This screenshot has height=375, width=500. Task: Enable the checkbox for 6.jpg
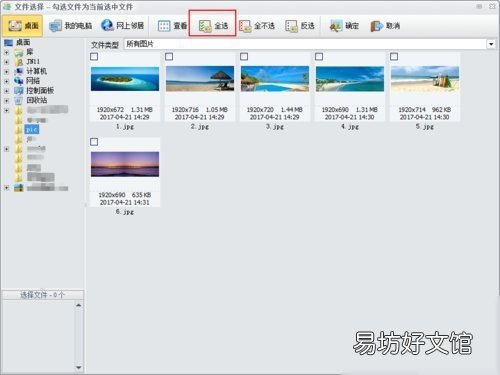[94, 142]
